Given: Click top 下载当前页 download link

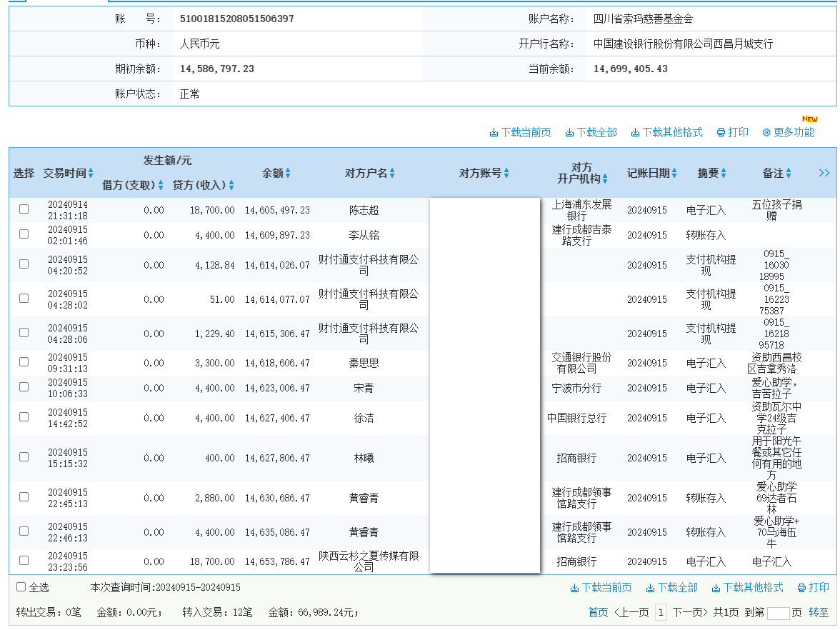Looking at the screenshot, I should tap(520, 132).
